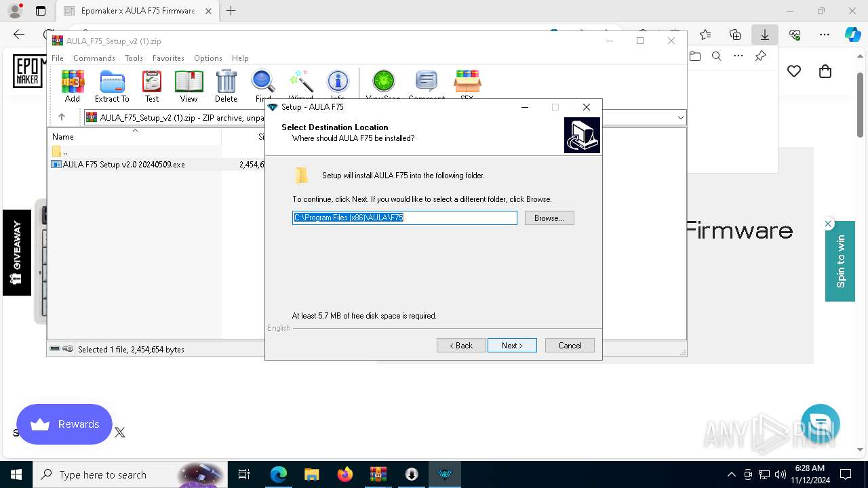
Task: Close the Spin to win banner
Action: point(828,224)
